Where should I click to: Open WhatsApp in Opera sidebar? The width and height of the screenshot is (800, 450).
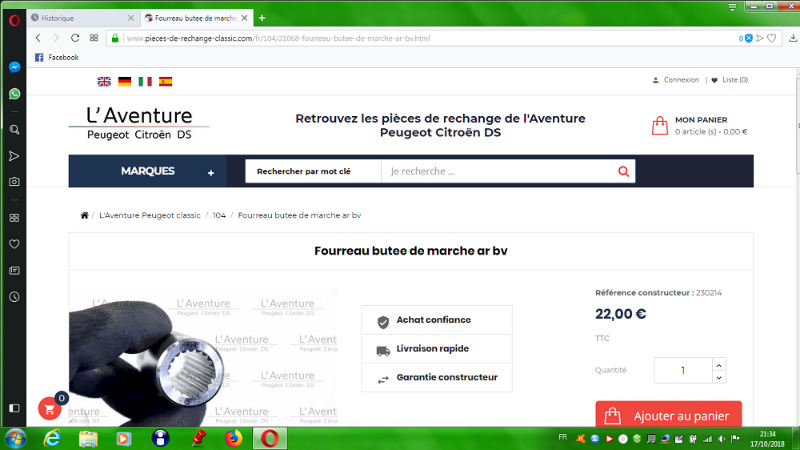[x=14, y=94]
